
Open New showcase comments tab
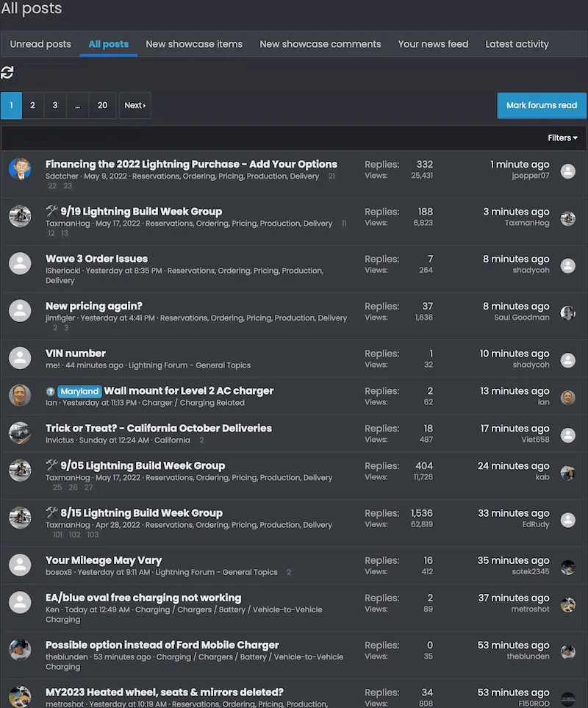point(320,44)
